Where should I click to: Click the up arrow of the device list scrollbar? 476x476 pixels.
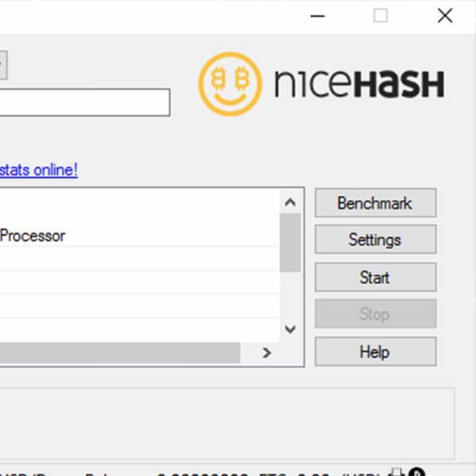(x=290, y=202)
